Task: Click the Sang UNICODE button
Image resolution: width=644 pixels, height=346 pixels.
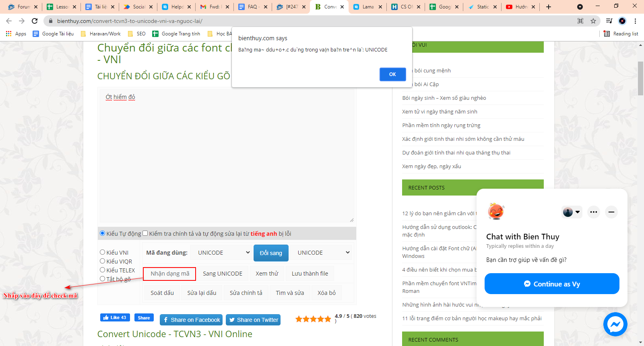Action: 223,274
